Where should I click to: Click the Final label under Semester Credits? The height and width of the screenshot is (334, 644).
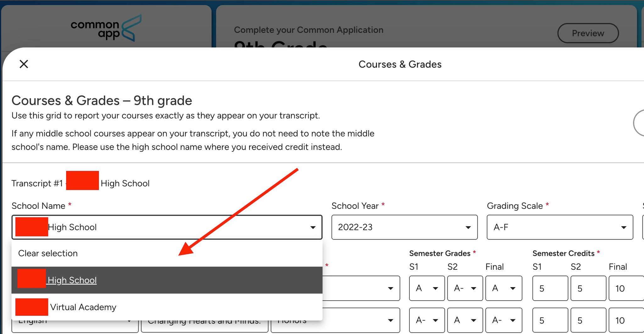[x=618, y=267]
